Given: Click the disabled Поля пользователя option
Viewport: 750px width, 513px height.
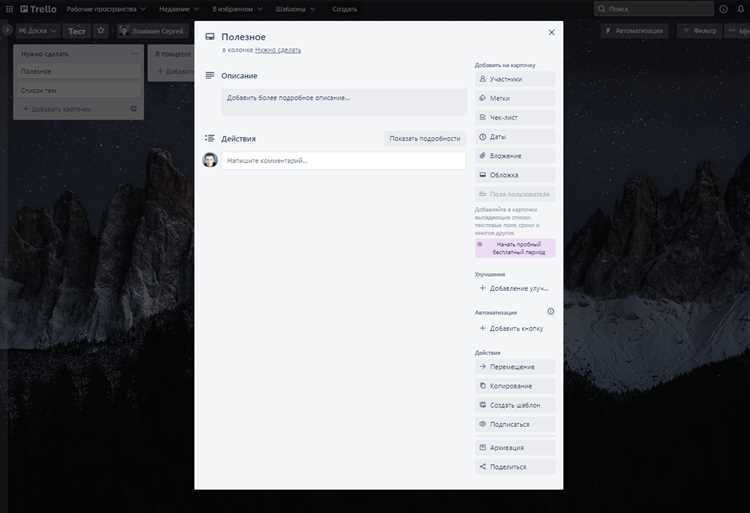Looking at the screenshot, I should click(x=515, y=194).
